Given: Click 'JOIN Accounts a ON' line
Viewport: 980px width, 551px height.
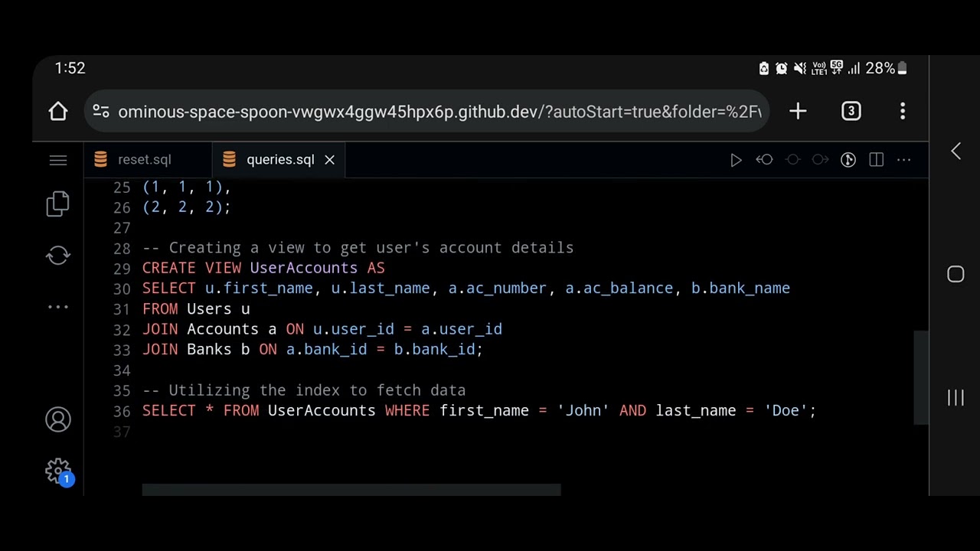Looking at the screenshot, I should (x=322, y=329).
